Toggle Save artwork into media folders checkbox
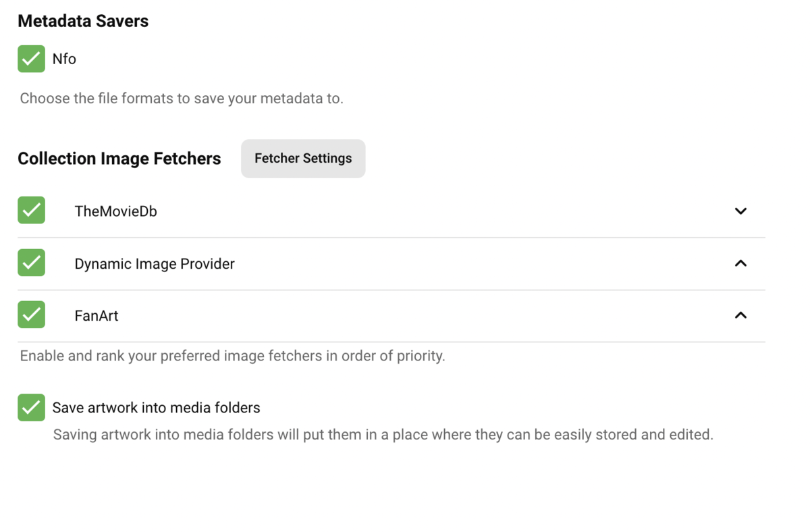 pos(31,408)
